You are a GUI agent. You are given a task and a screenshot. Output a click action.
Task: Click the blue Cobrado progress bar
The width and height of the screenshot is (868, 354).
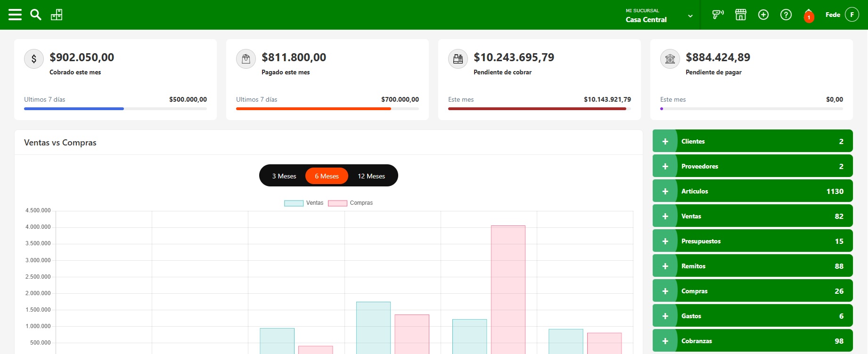tap(74, 109)
